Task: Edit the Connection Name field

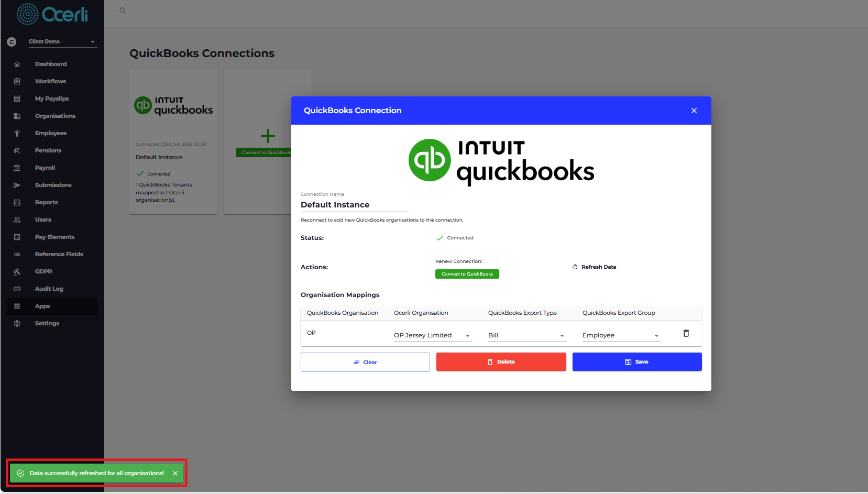Action: coord(354,205)
